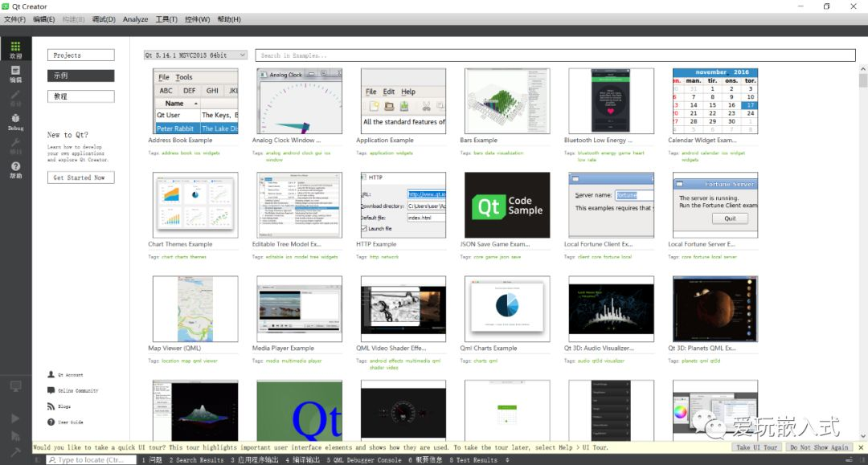This screenshot has height=465, width=868.
Task: Open the Qt 3D: Planets QML thumbnail
Action: coord(715,309)
